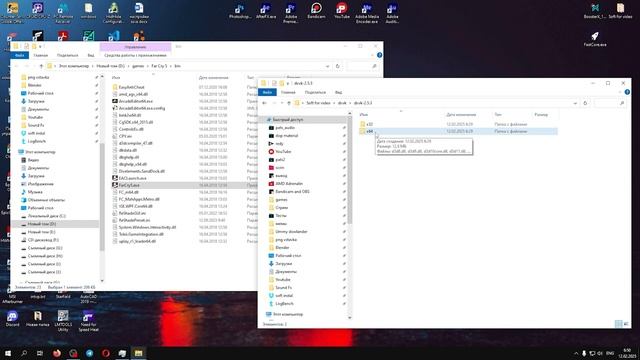Viewport: 640px width, 360px height.
Task: Select ArcadeEditor64.exe in bin window
Action: click(132, 101)
